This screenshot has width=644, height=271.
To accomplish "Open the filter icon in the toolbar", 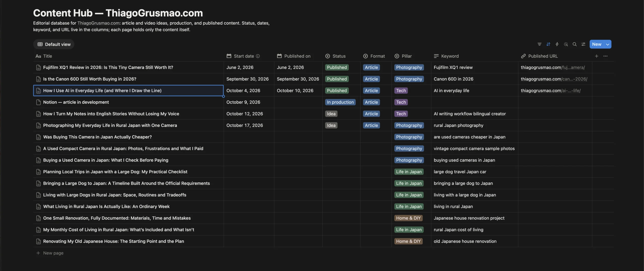I will coord(539,44).
